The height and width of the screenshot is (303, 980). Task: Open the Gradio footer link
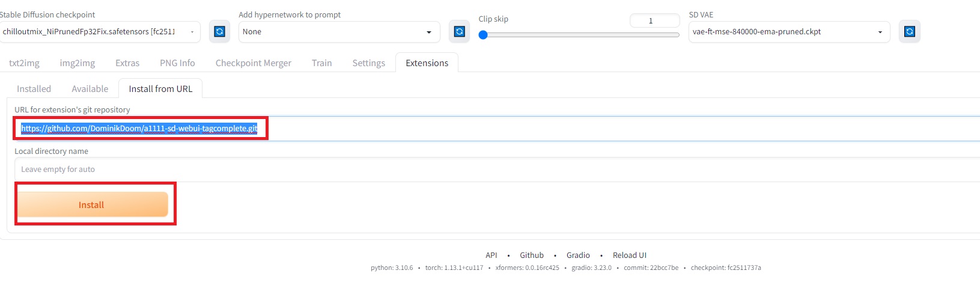tap(578, 256)
